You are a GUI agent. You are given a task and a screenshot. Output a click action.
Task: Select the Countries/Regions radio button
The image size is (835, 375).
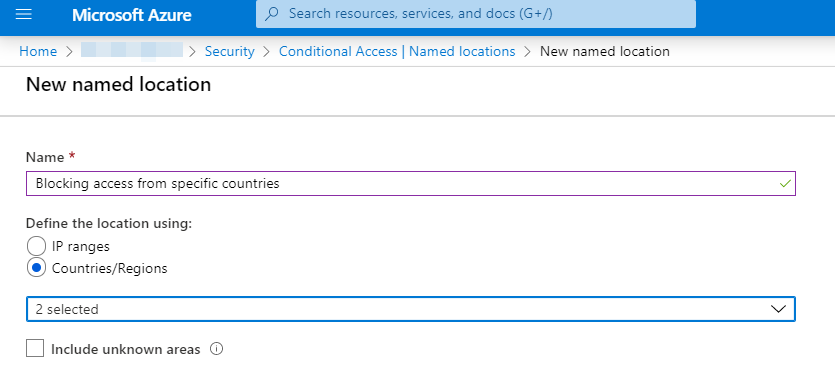[x=36, y=268]
